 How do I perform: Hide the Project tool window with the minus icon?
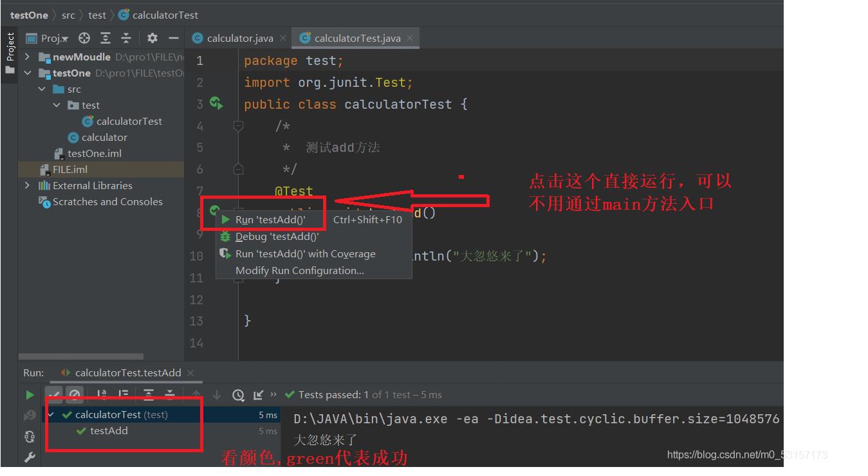173,38
